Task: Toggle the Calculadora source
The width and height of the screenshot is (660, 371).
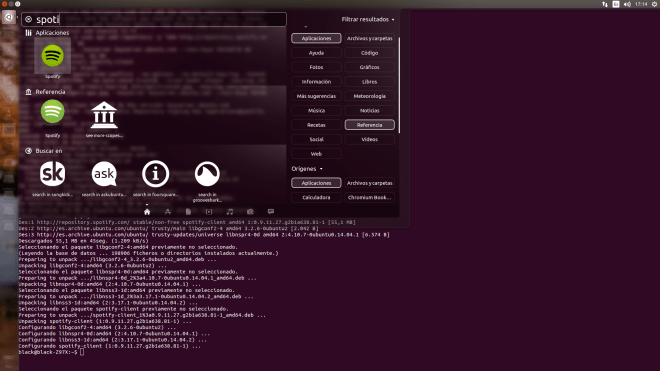Action: (x=316, y=197)
